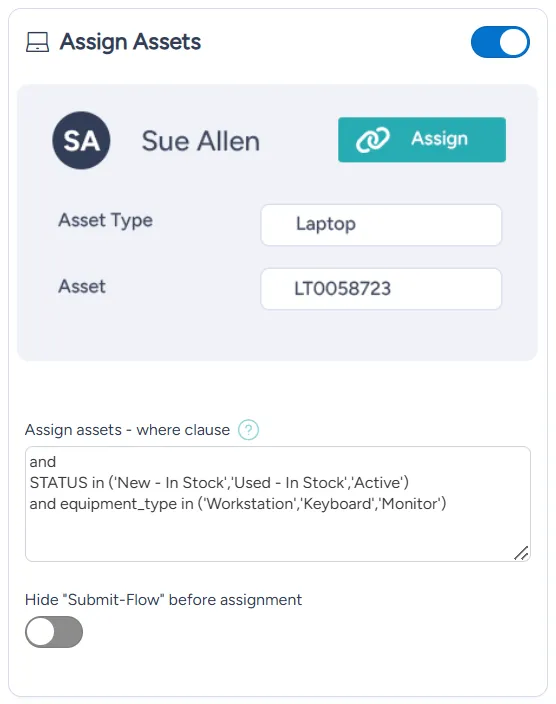556x704 pixels.
Task: Click the chain link icon in Assign
Action: [x=373, y=139]
